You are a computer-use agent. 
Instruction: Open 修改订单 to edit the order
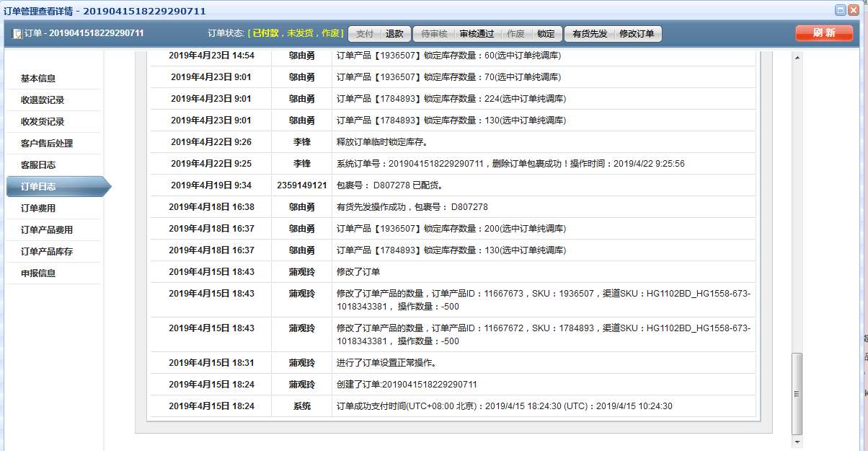[637, 34]
